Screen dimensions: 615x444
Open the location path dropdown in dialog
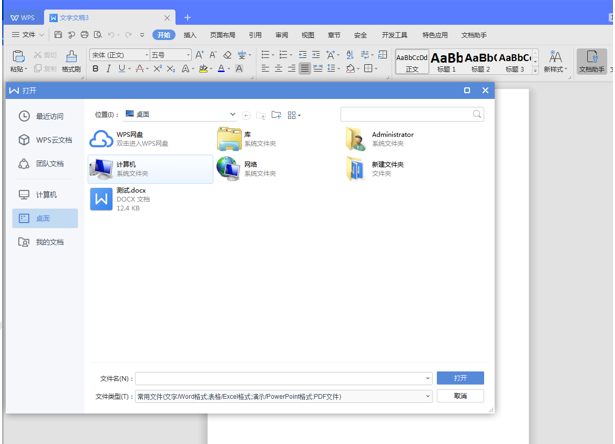point(233,114)
